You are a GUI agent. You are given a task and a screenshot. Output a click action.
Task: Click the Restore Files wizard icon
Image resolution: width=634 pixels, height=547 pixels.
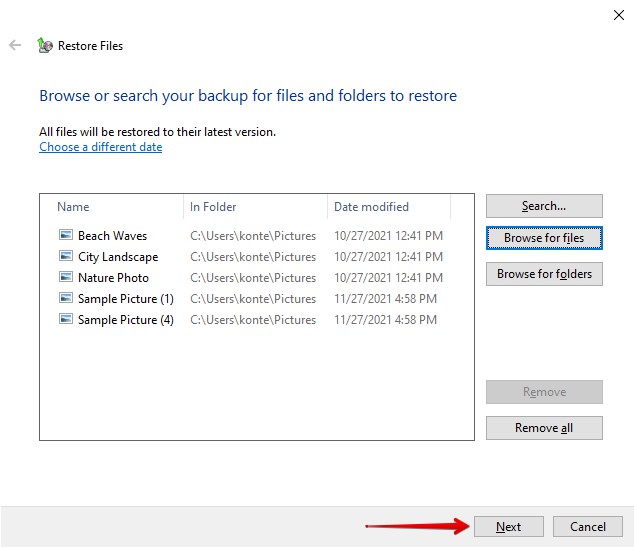click(45, 45)
